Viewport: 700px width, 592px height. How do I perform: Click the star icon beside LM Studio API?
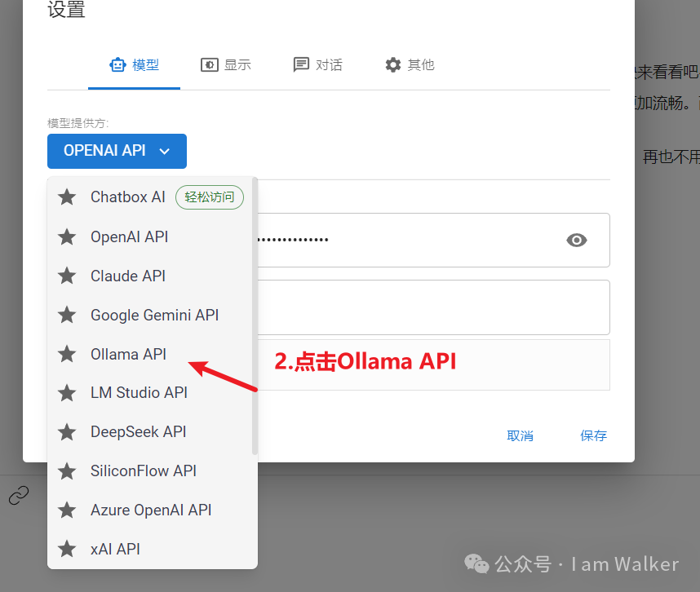(67, 393)
